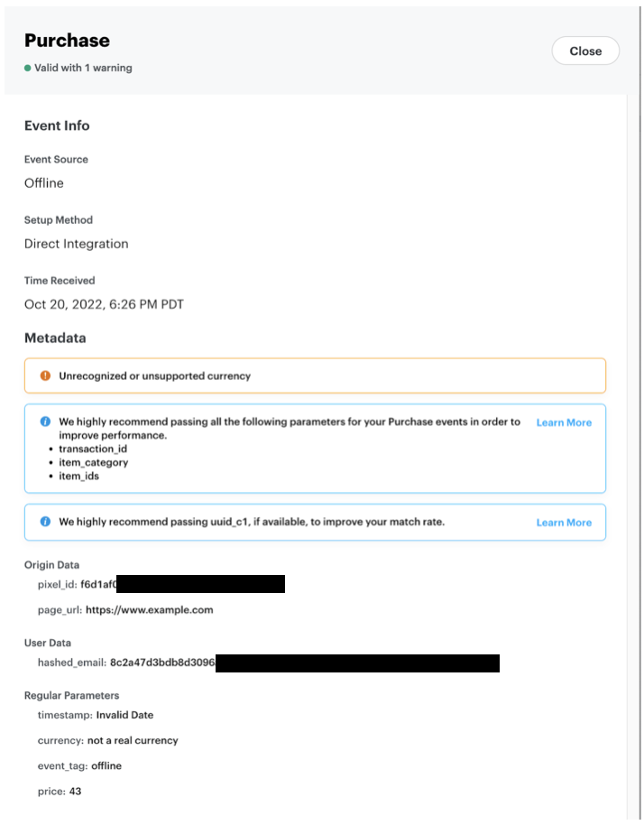Click the green valid status dot
This screenshot has height=825, width=644.
pyautogui.click(x=28, y=69)
